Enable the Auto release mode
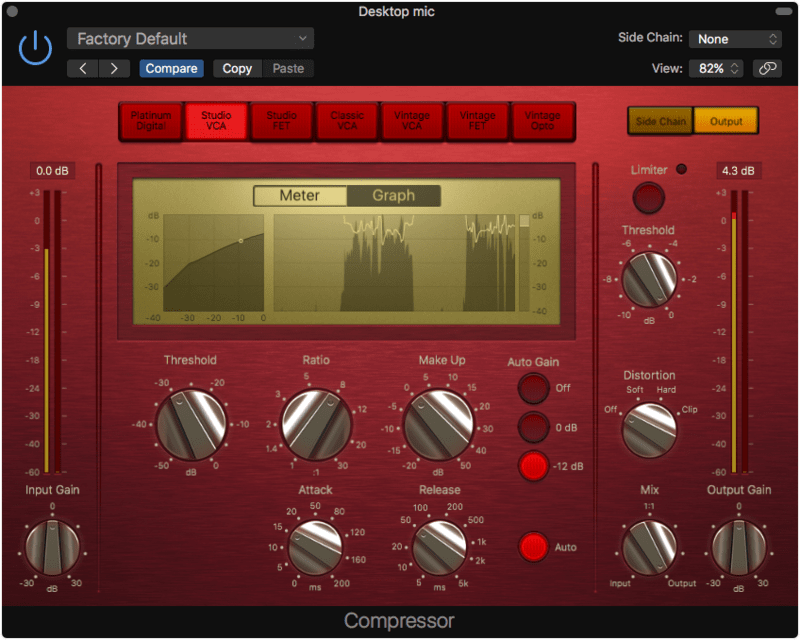Screen dimensions: 800x640 coord(535,548)
